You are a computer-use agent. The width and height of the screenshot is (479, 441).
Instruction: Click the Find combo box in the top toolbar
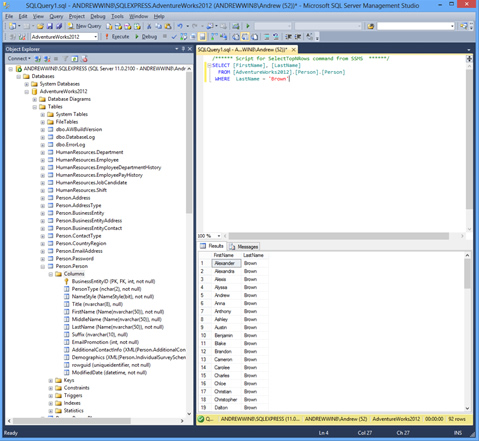[415, 26]
